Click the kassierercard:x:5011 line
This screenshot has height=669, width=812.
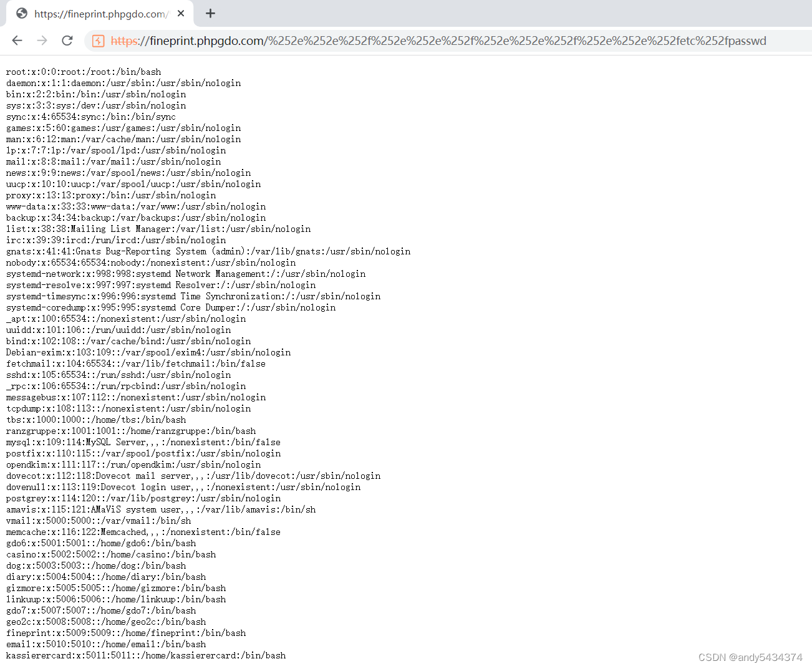[x=146, y=655]
